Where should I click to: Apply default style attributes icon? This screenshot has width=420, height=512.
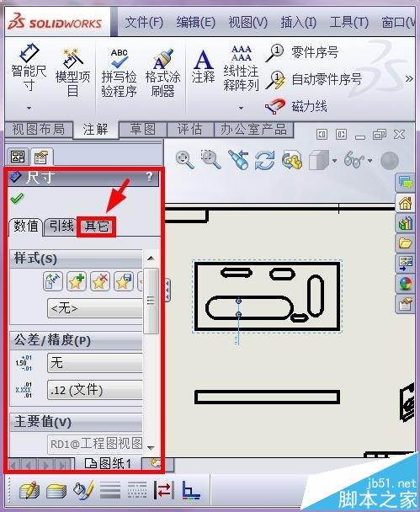coord(52,281)
